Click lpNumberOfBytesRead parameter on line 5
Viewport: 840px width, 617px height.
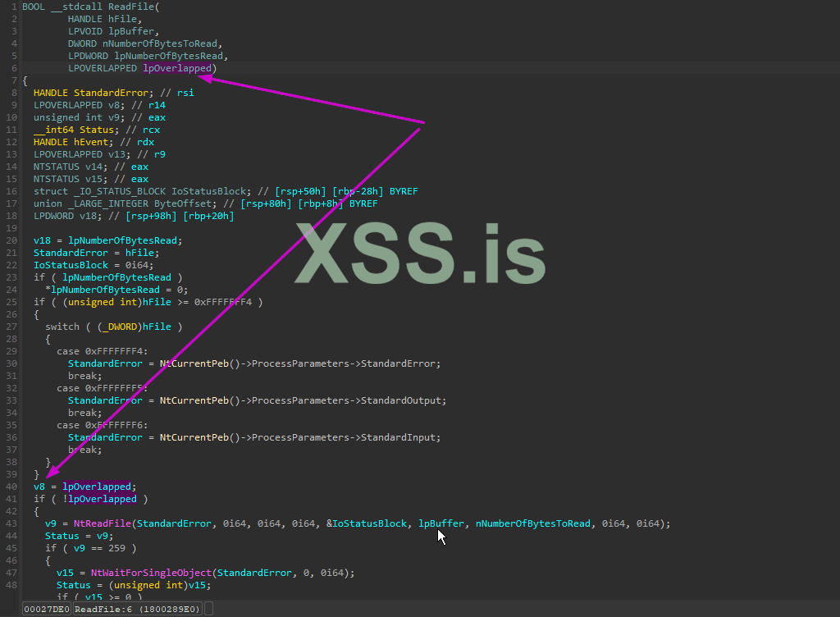(x=168, y=57)
